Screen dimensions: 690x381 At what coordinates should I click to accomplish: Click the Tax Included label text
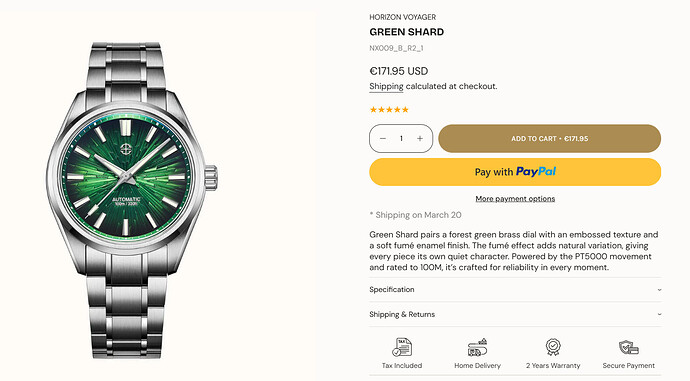(x=402, y=366)
